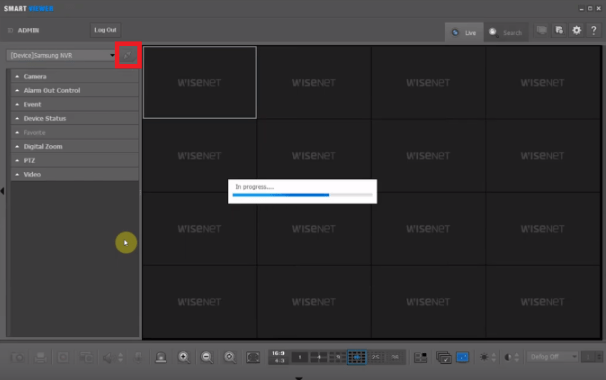
Task: Open the Defog Off dropdown
Action: 553,357
